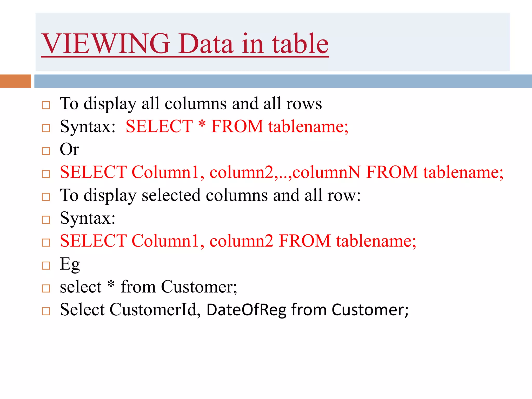
Task: Click the 'Or' bullet line
Action: (x=69, y=149)
